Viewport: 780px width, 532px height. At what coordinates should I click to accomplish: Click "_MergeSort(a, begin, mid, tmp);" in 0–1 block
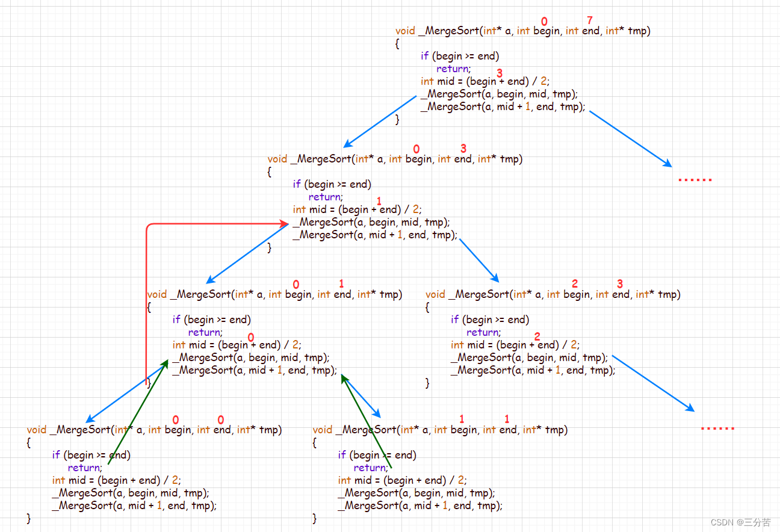[251, 357]
